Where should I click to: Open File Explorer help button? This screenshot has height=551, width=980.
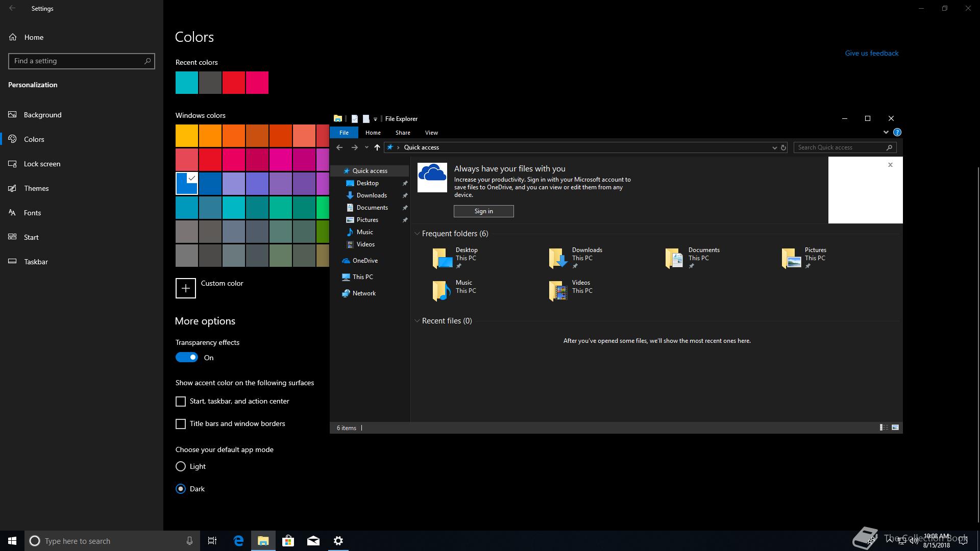coord(897,132)
